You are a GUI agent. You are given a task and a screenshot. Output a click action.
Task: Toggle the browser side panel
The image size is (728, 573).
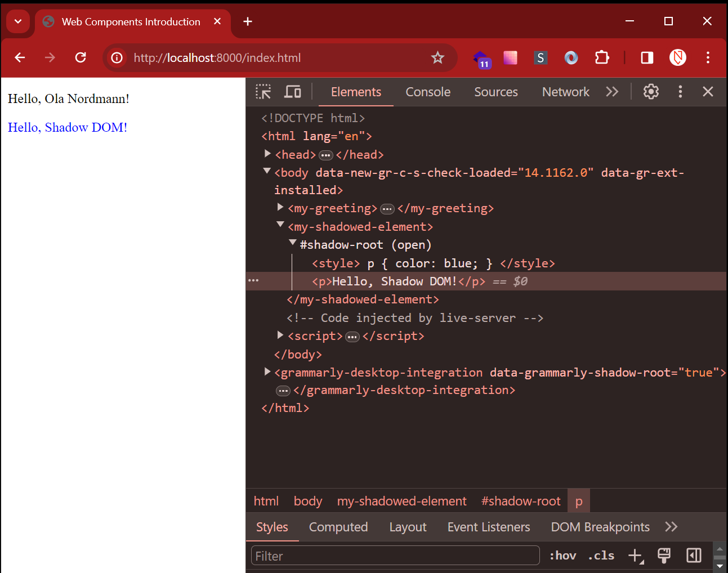coord(647,57)
